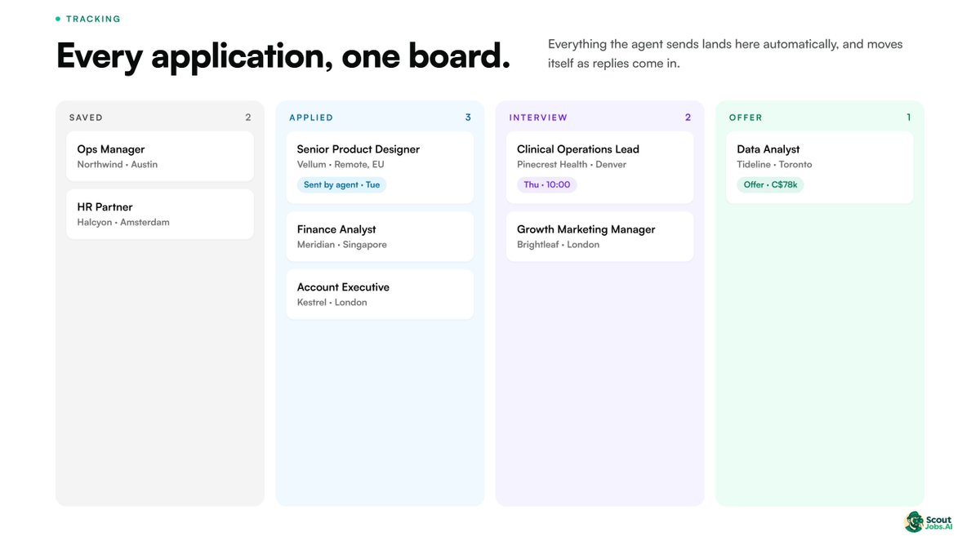Viewport: 980px width, 550px height.
Task: Open the Ops Manager job card
Action: coord(159,157)
